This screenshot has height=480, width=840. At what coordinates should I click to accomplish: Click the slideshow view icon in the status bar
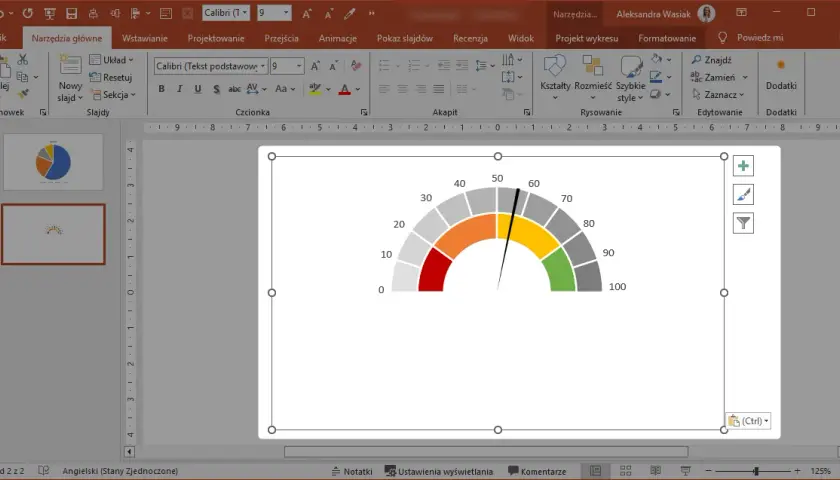coord(685,471)
